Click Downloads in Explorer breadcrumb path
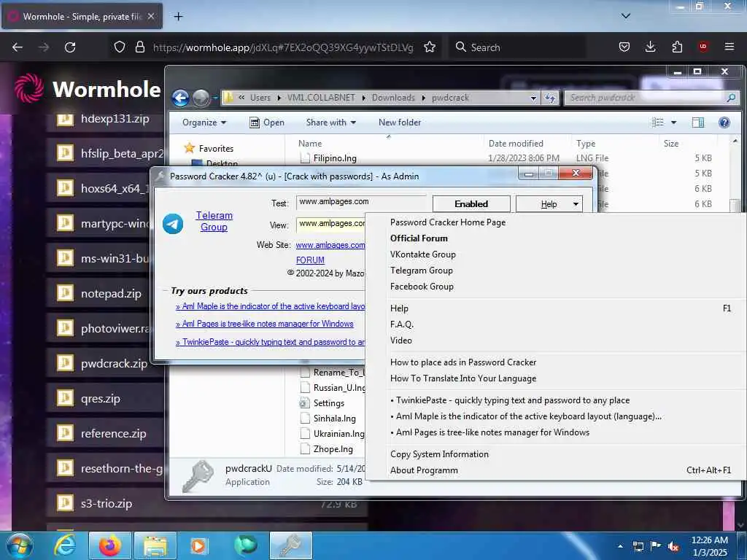The image size is (747, 560). pyautogui.click(x=393, y=98)
